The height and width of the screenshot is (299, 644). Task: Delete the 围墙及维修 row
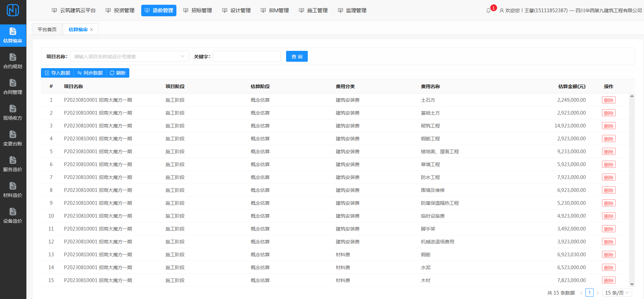click(x=609, y=190)
